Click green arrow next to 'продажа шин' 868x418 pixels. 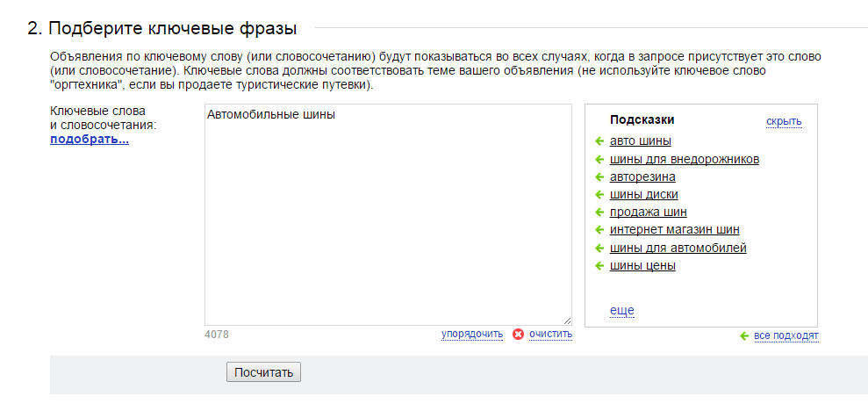599,212
